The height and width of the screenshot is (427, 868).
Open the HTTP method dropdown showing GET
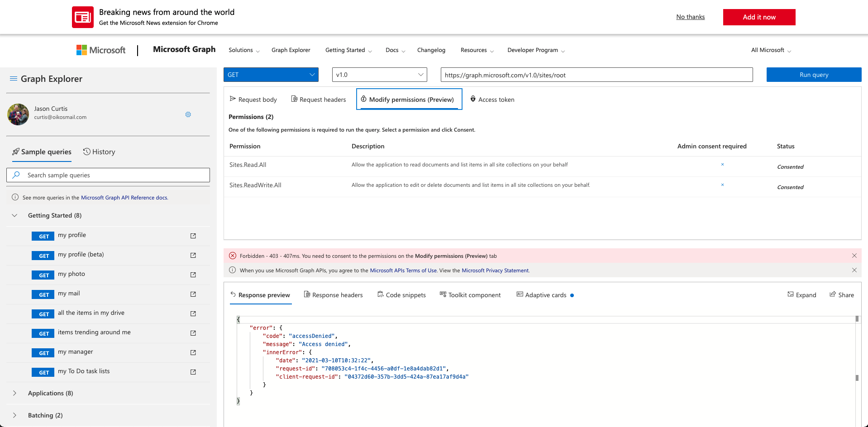tap(271, 75)
